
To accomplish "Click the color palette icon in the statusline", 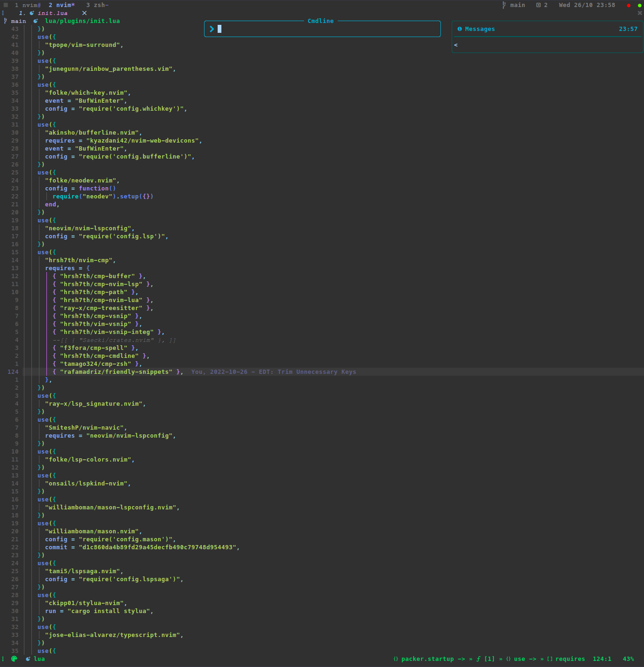I will coord(14,659).
